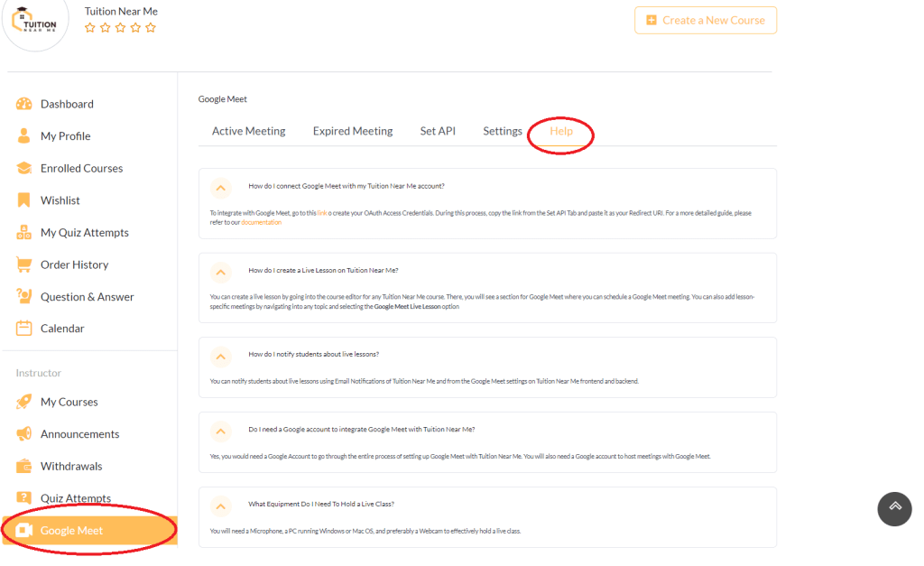This screenshot has width=924, height=566.
Task: Click the Announcements megaphone icon
Action: pyautogui.click(x=24, y=434)
